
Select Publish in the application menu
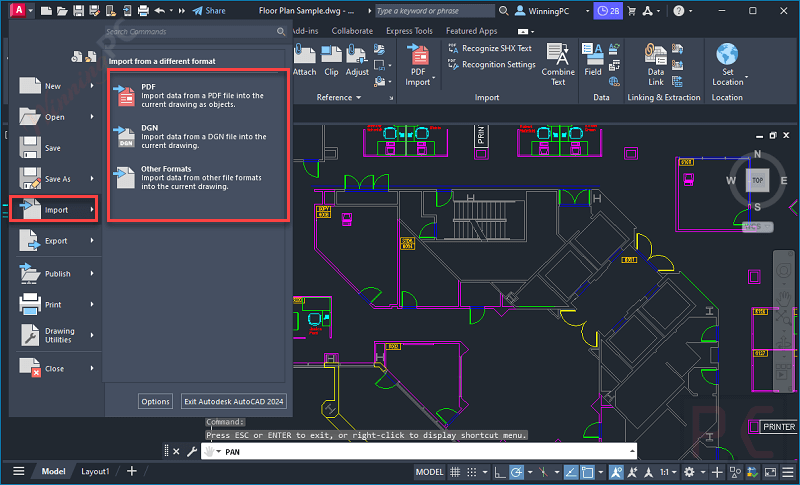click(56, 273)
